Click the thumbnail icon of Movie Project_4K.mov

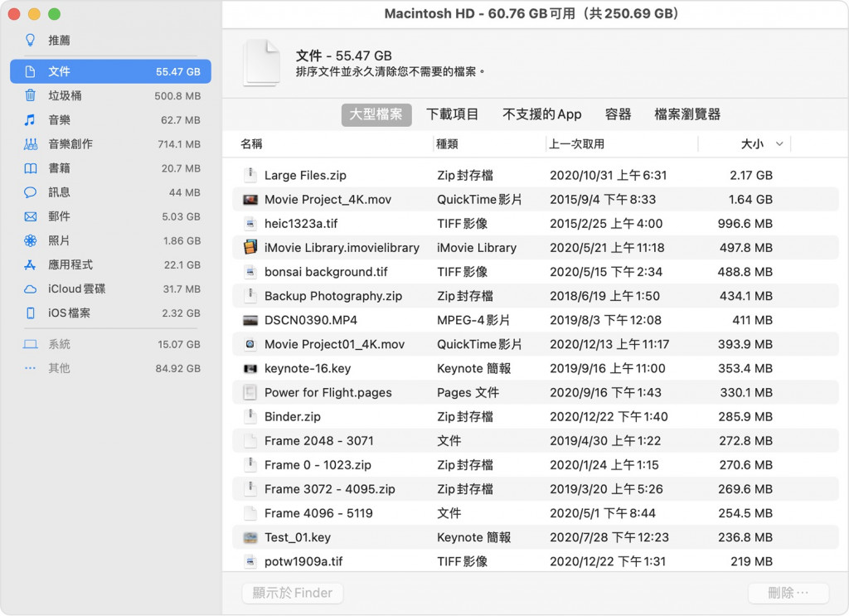250,199
